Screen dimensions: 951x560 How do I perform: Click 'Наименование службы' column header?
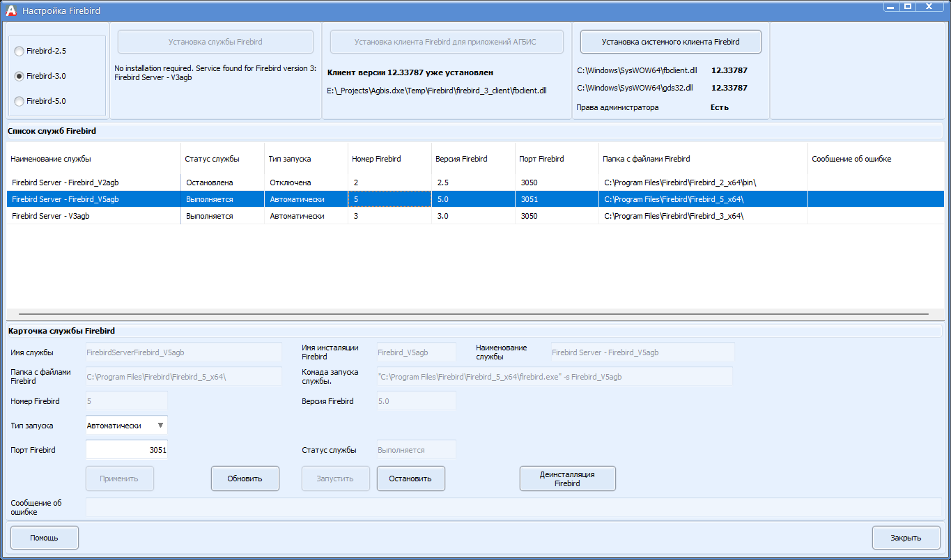tap(51, 159)
